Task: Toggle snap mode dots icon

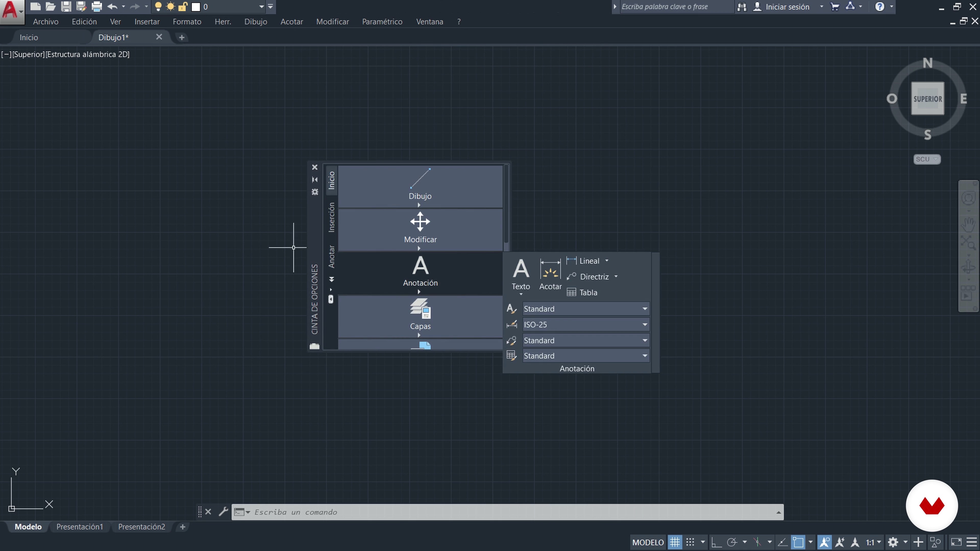Action: pos(690,542)
